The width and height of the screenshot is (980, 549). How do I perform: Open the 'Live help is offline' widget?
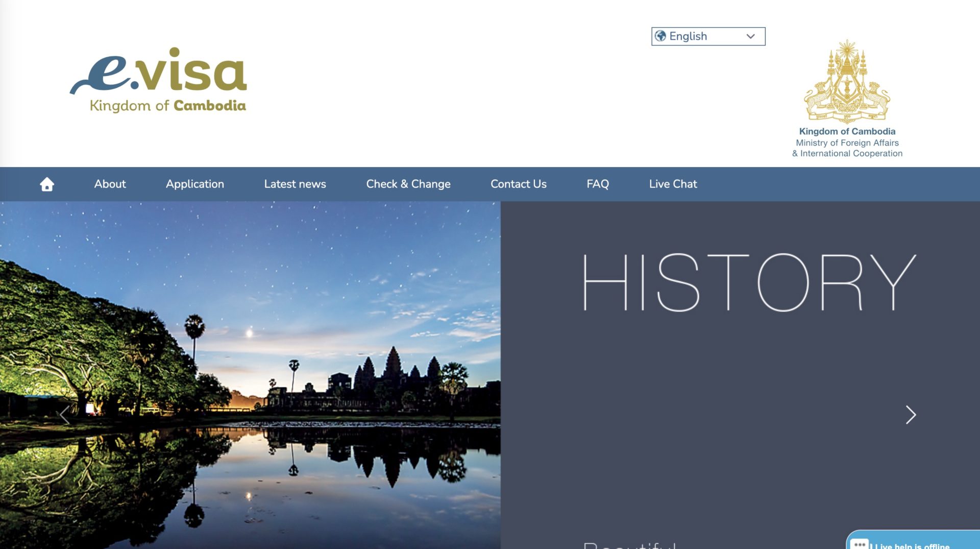coord(912,544)
